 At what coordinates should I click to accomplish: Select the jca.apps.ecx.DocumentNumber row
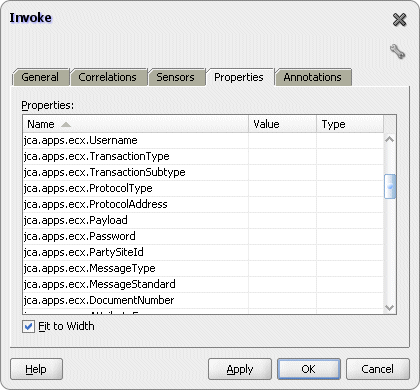coord(203,300)
